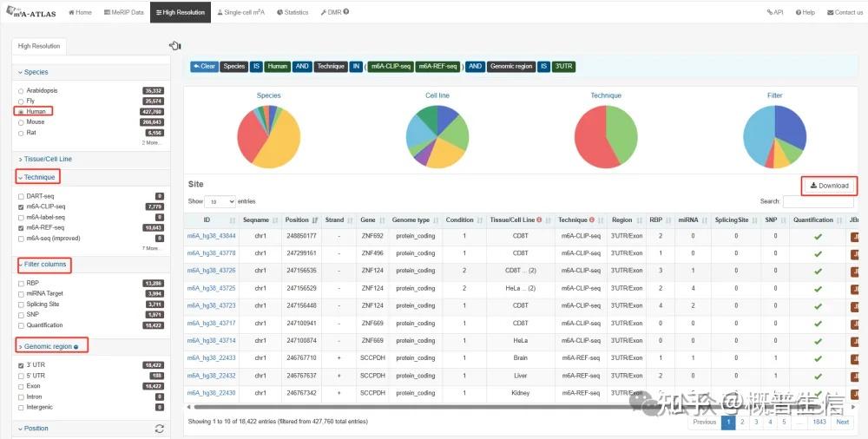
Task: Select the Mouse species radio button
Action: tap(21, 122)
